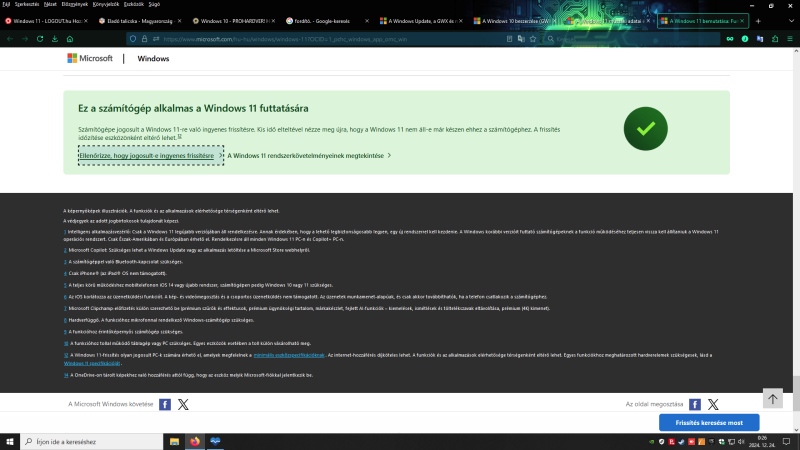
Task: Follow Microsoft Windows on Facebook
Action: (x=165, y=405)
